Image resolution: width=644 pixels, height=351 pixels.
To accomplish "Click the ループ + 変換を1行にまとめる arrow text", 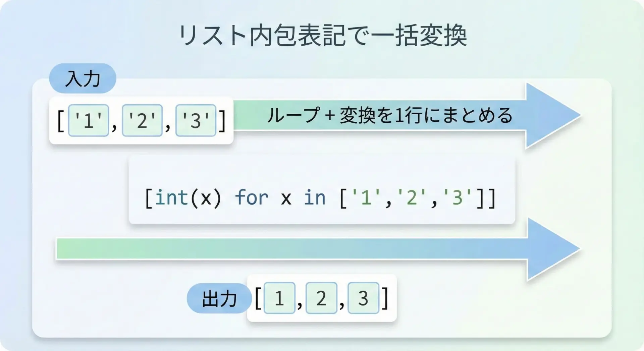I will (x=390, y=115).
